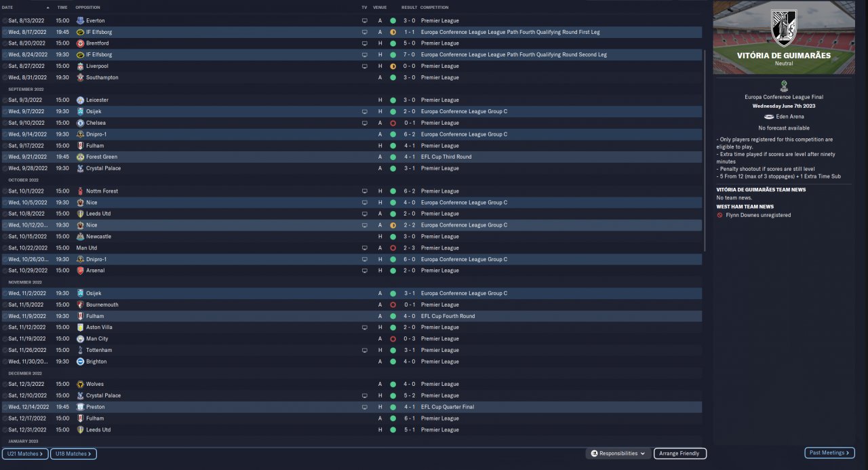Click the red loss indicator for Chelsea

(x=393, y=123)
